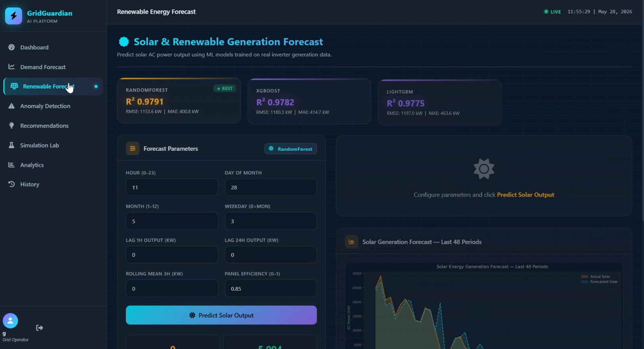Select the Anomaly Detection warning icon
The height and width of the screenshot is (349, 644).
12,106
